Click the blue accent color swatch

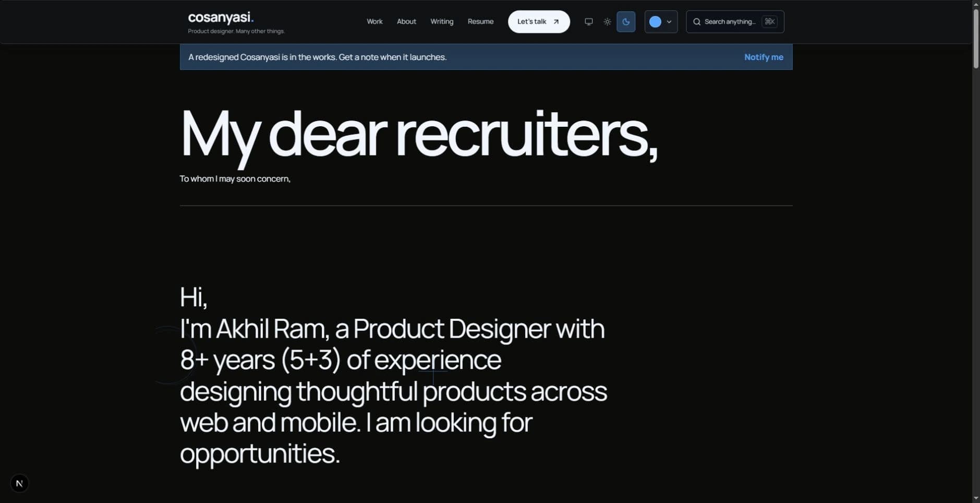point(655,22)
